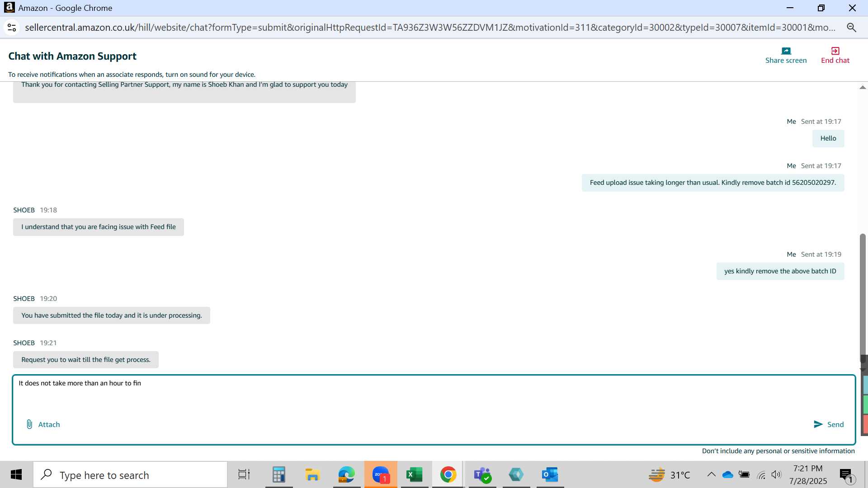Image resolution: width=868 pixels, height=488 pixels.
Task: Open the teal hexagon app on taskbar
Action: (x=516, y=474)
